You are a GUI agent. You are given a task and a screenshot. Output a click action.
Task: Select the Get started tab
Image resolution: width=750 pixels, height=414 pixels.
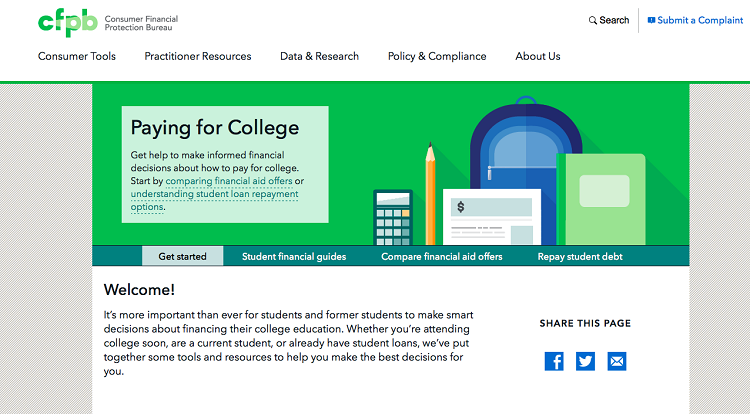(183, 256)
